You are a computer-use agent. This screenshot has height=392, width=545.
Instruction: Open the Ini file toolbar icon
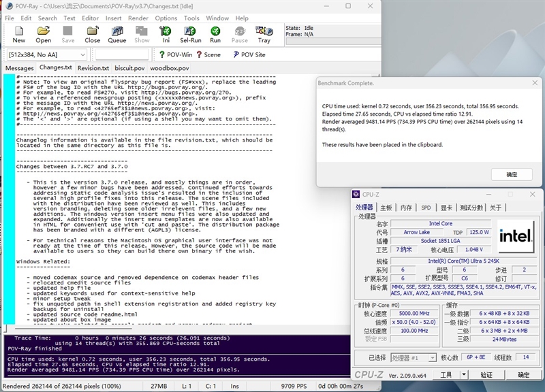click(166, 35)
